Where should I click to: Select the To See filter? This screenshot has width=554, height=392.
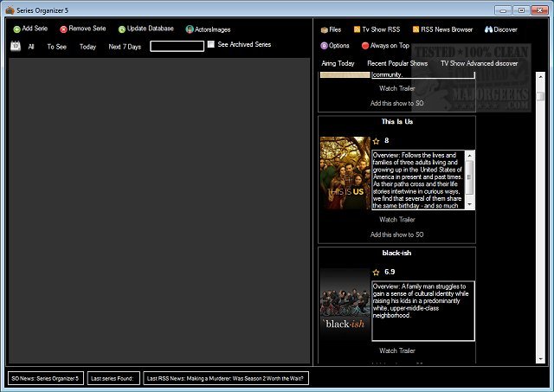click(56, 47)
